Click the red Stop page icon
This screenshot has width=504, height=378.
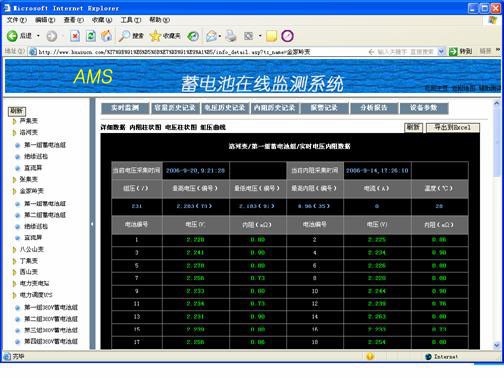coord(75,36)
